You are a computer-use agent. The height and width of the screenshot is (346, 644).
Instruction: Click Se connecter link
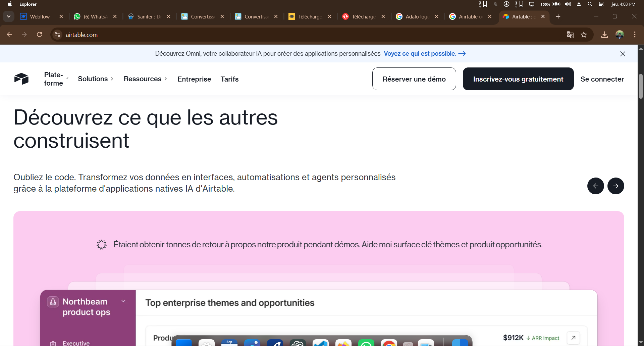[602, 79]
